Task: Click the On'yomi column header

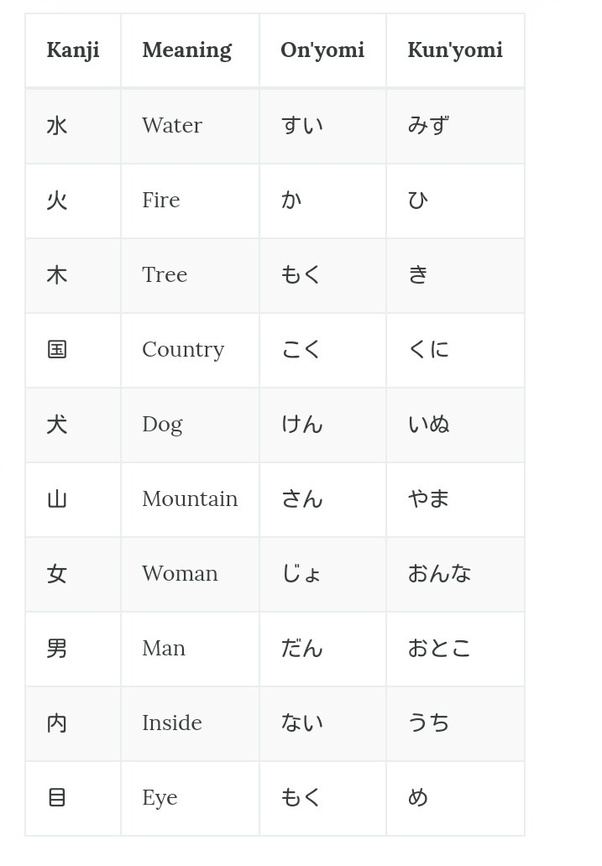Action: pos(323,50)
